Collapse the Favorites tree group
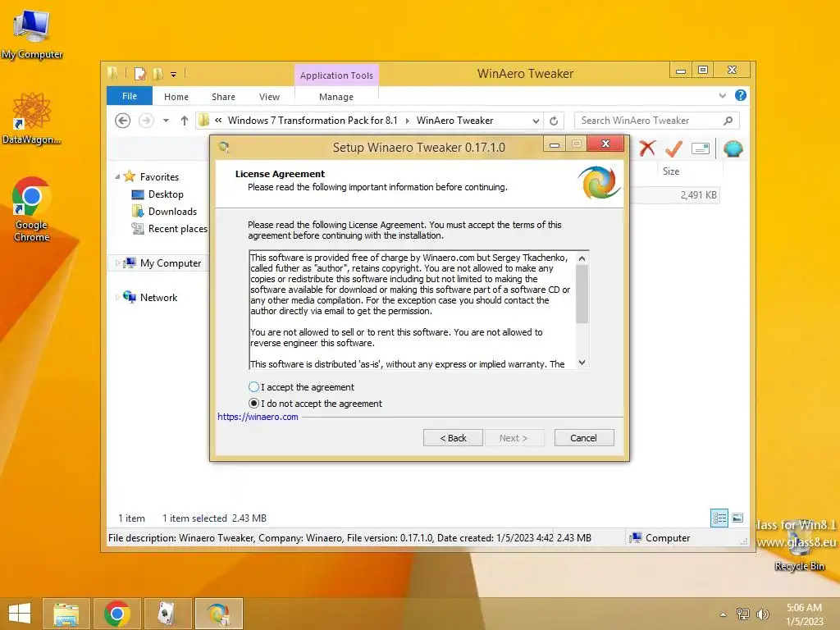This screenshot has height=630, width=840. 117,176
